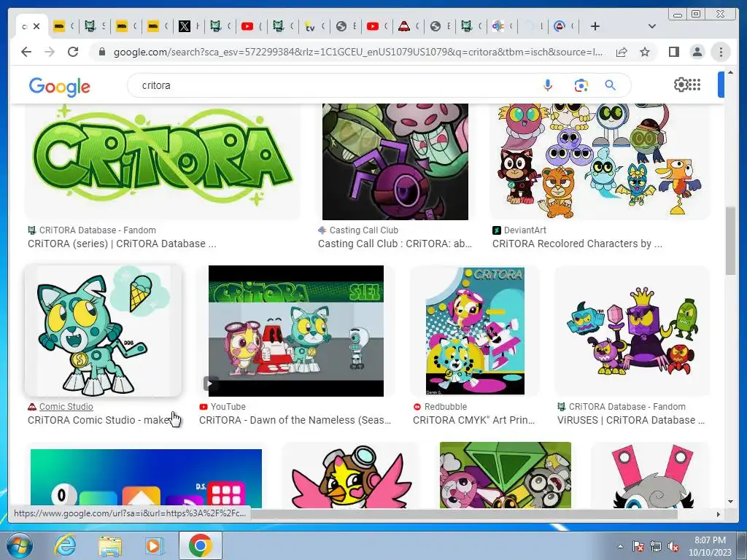Go forward to the next page

(x=50, y=52)
